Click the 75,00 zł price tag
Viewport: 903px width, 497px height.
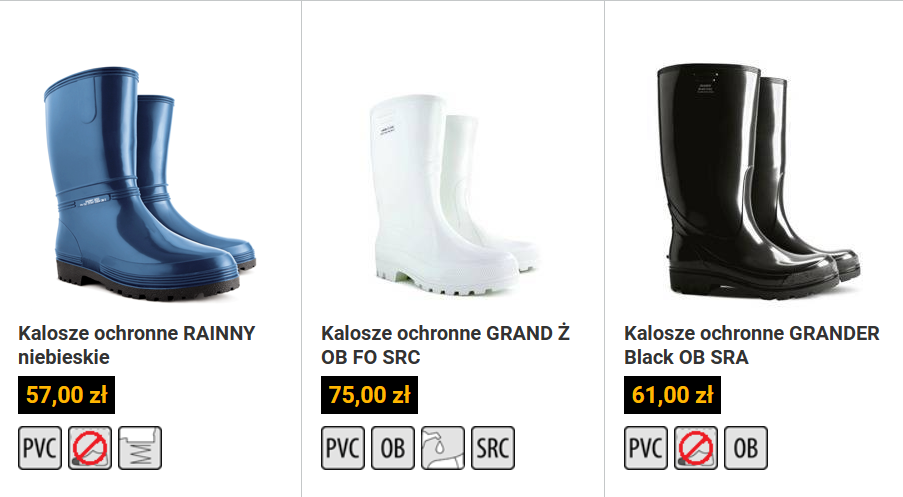(369, 395)
